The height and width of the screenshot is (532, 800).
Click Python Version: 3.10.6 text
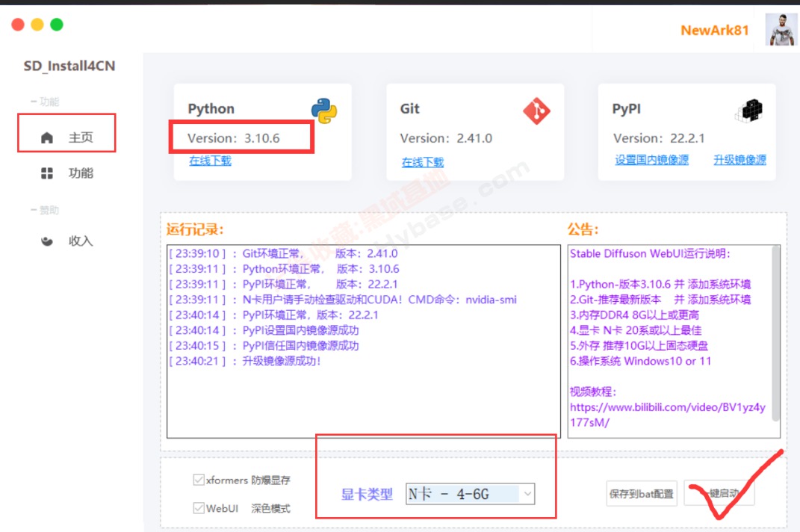tap(234, 138)
